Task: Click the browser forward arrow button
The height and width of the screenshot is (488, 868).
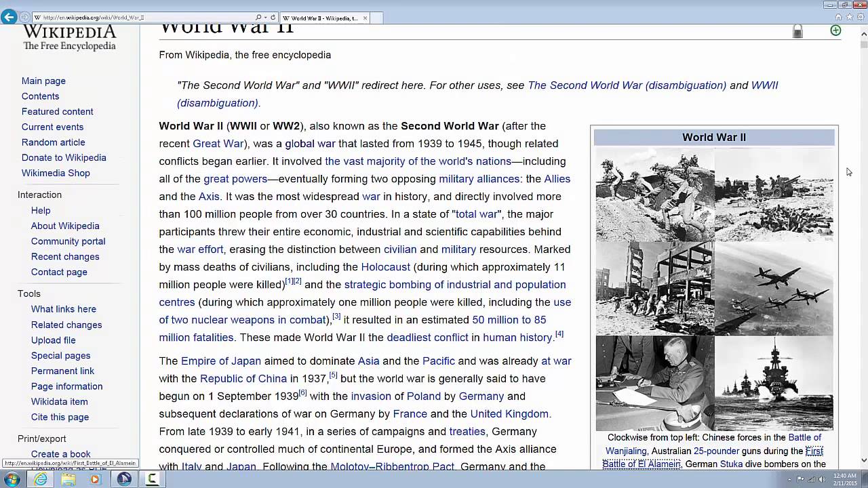Action: pos(25,17)
